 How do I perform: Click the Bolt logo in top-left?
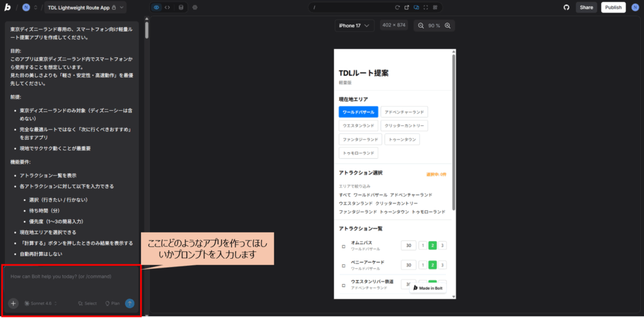(7, 8)
